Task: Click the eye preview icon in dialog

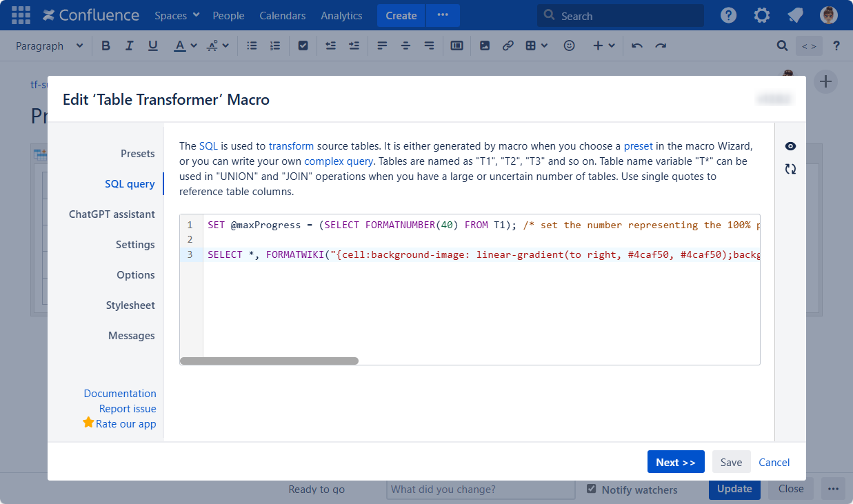Action: point(790,146)
